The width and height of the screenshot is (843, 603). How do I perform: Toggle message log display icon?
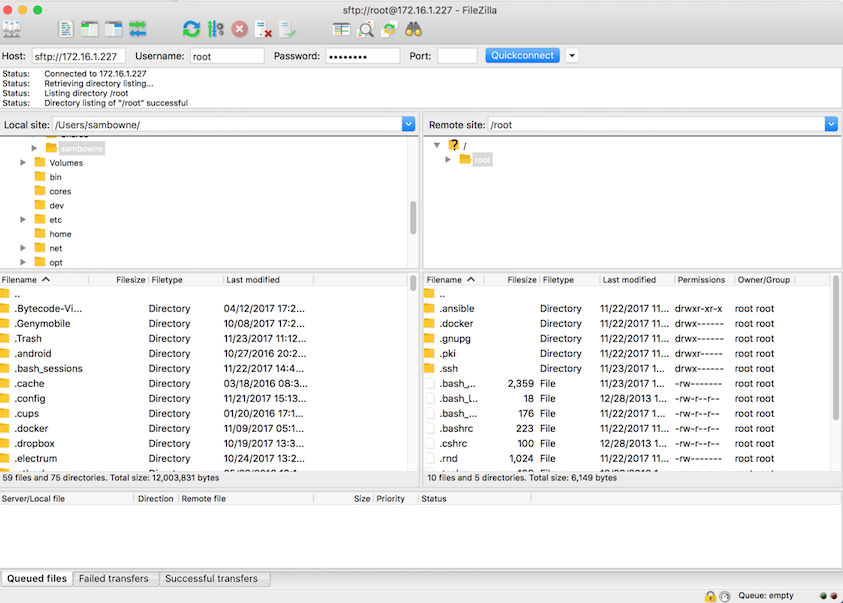[66, 29]
